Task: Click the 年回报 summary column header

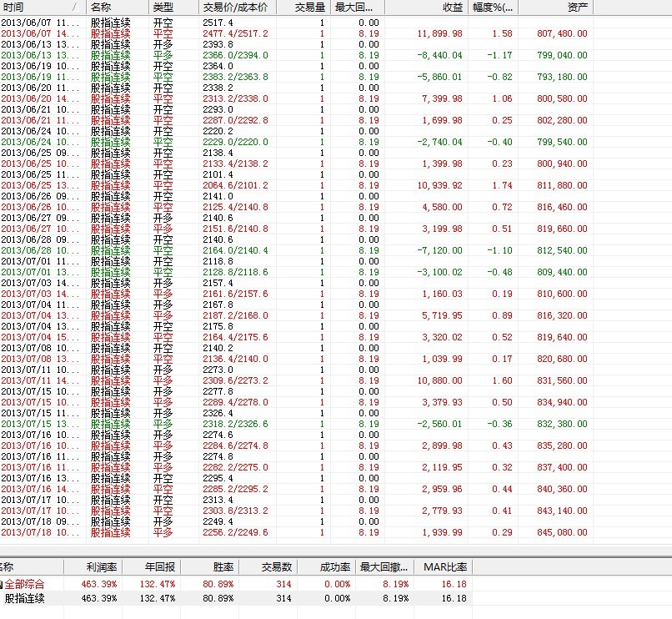Action: (151, 567)
